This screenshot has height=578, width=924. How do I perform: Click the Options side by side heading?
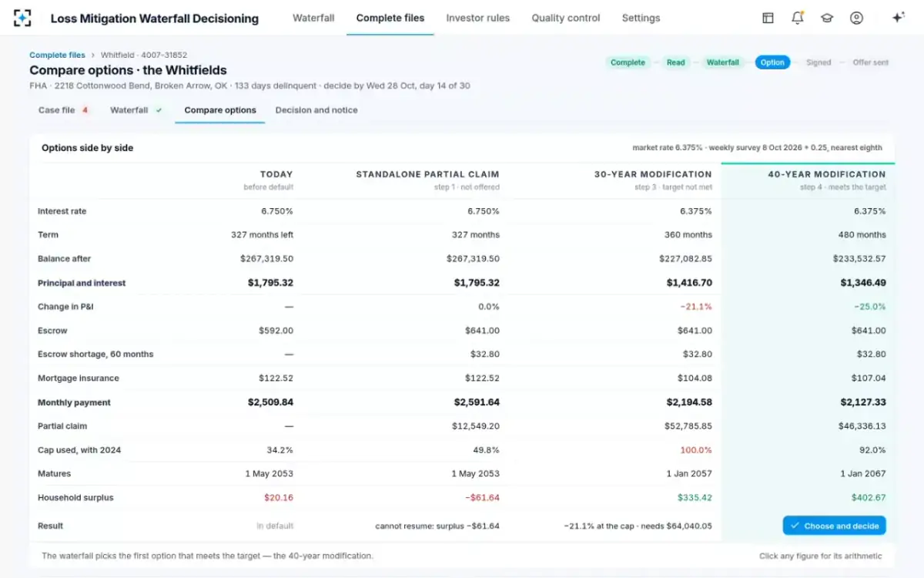point(87,148)
